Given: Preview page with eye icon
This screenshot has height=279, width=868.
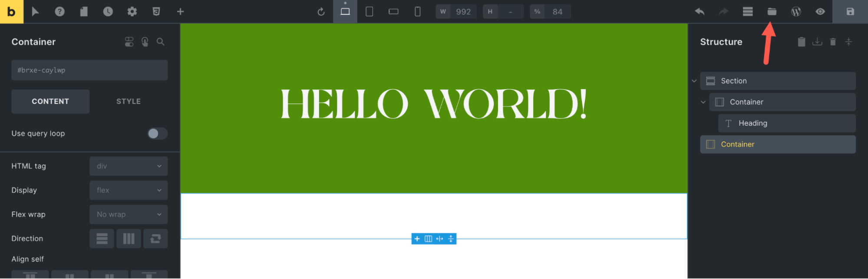Looking at the screenshot, I should (820, 12).
